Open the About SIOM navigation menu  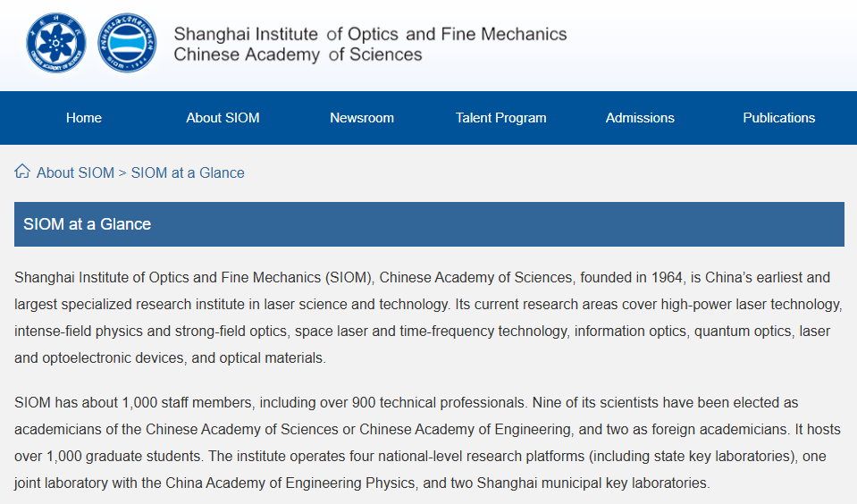tap(223, 118)
